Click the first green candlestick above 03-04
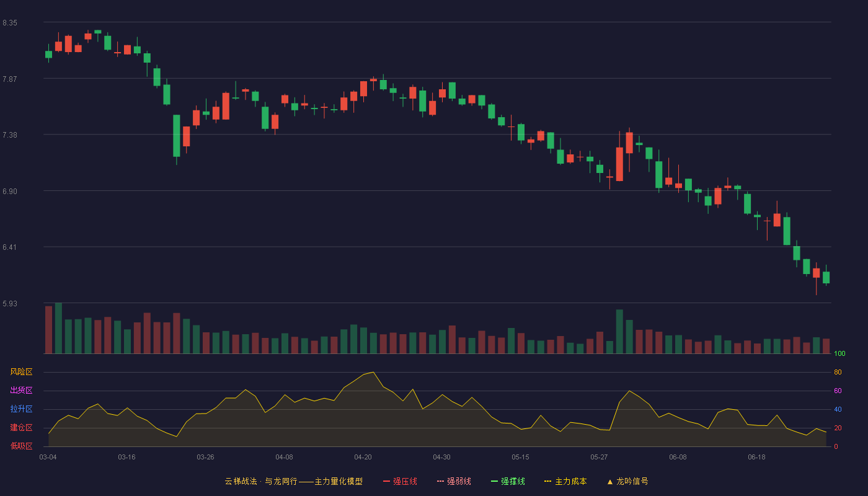 tap(48, 54)
